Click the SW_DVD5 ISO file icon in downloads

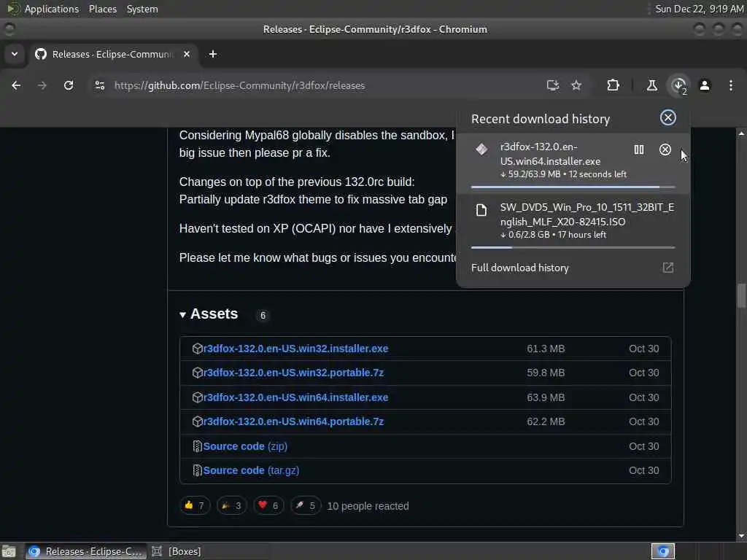tap(481, 210)
